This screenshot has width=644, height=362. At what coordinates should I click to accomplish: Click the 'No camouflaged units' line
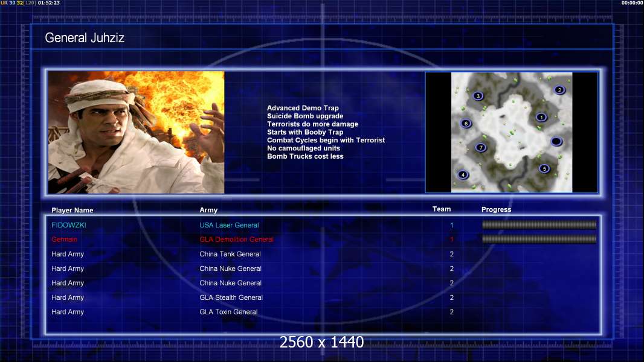click(x=303, y=148)
